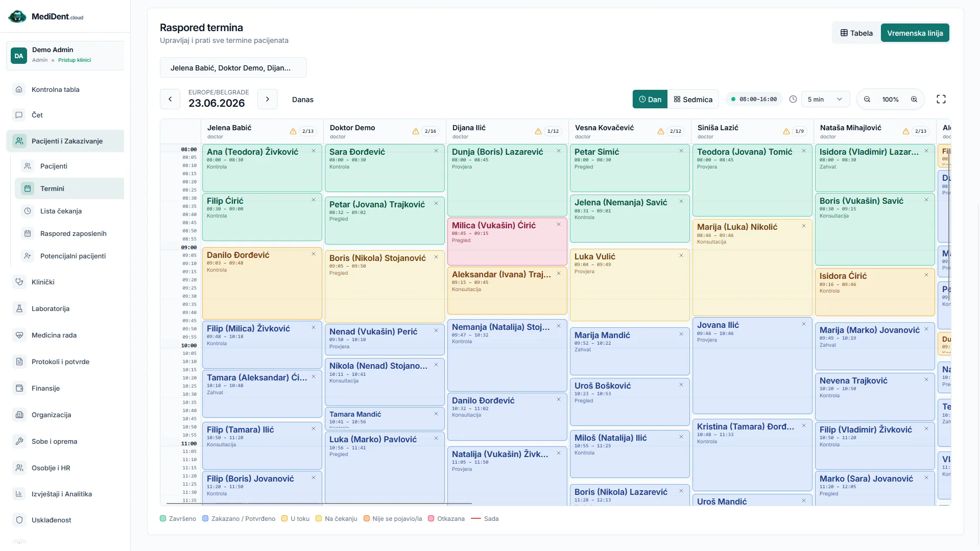Click warning icon in Siniša Lazić column
Image resolution: width=980 pixels, height=551 pixels.
tap(786, 131)
